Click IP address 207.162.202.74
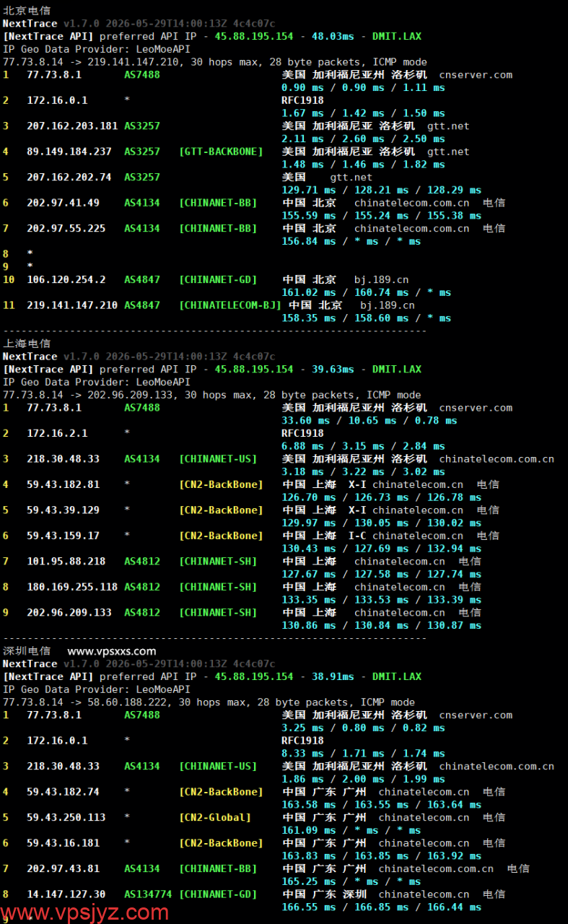Viewport: 568px width, 924px height. (x=69, y=177)
